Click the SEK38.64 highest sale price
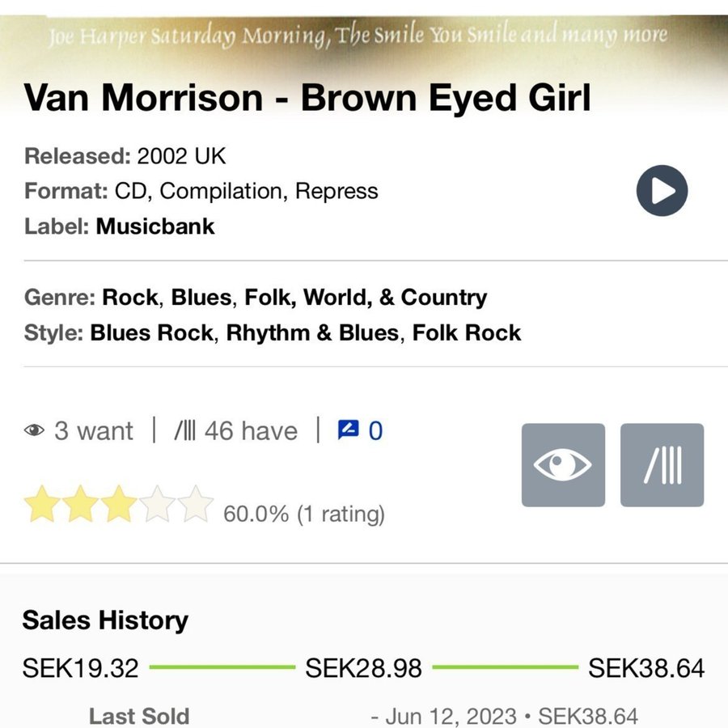Viewport: 728px width, 728px height. coord(645,668)
